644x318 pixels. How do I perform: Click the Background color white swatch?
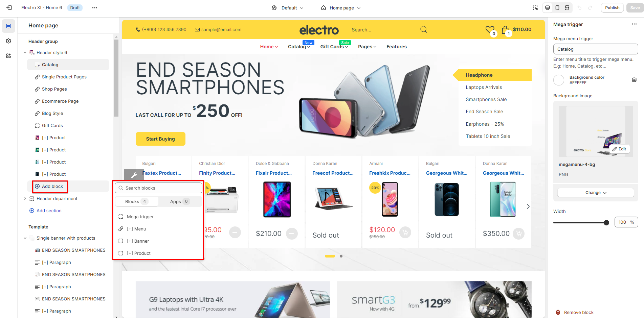click(559, 80)
